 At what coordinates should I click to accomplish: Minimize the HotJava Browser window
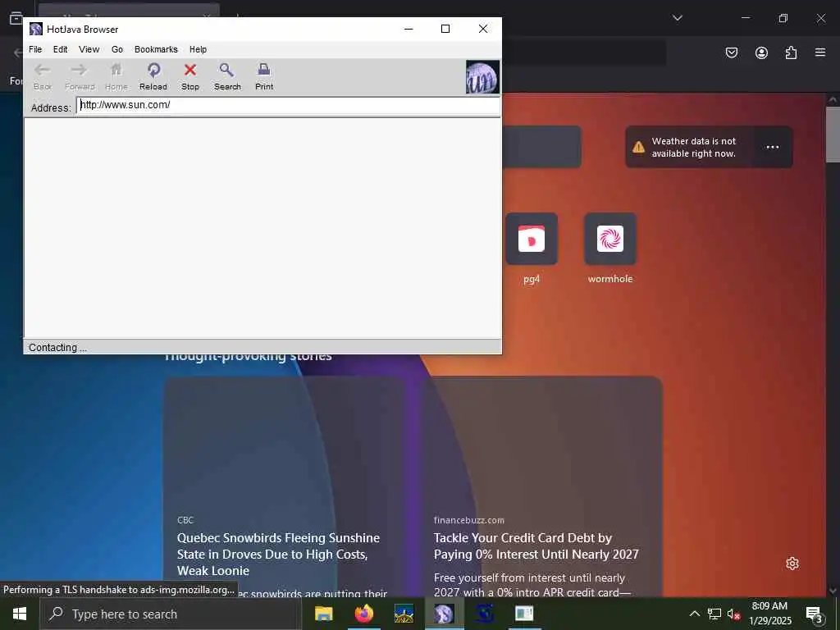409,29
